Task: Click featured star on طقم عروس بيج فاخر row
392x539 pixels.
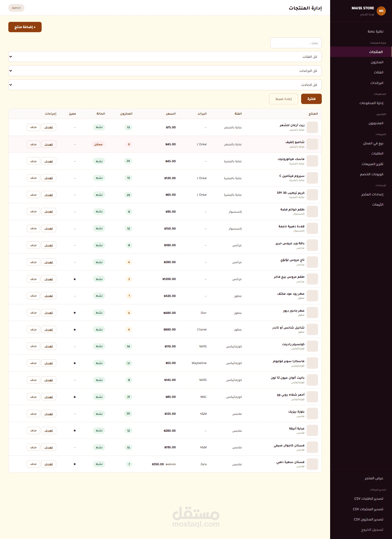Action: tap(75, 279)
